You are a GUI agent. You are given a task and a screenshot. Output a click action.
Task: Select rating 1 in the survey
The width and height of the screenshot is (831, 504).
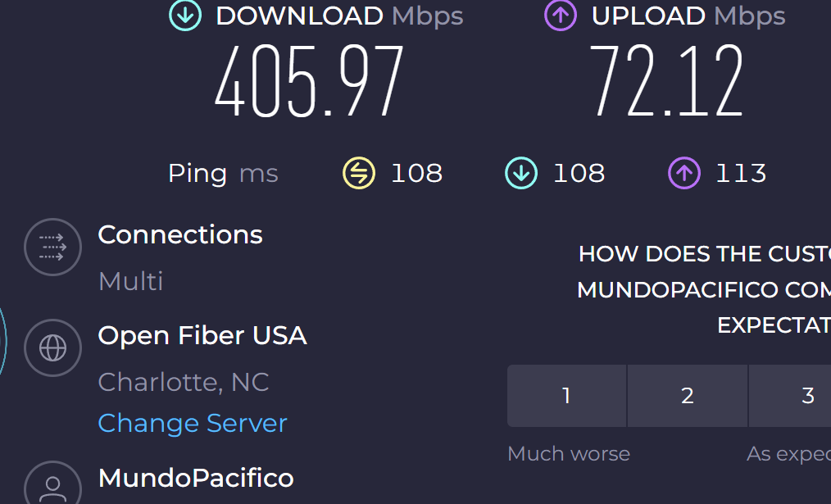pos(566,396)
